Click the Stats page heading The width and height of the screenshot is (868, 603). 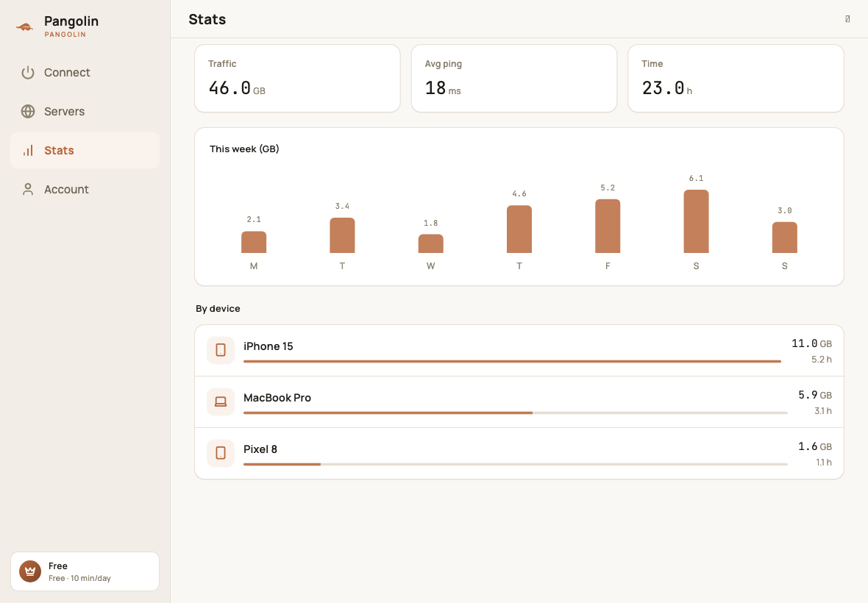click(x=207, y=19)
